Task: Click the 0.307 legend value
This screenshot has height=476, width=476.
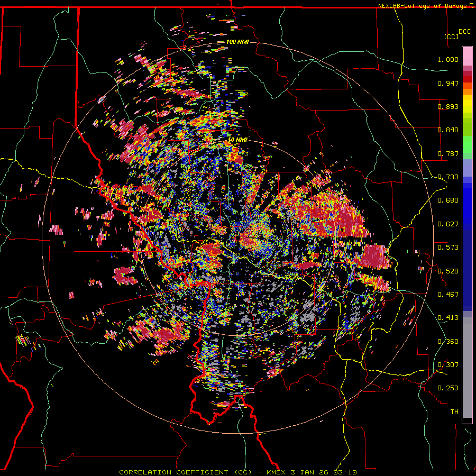Action: coord(448,365)
